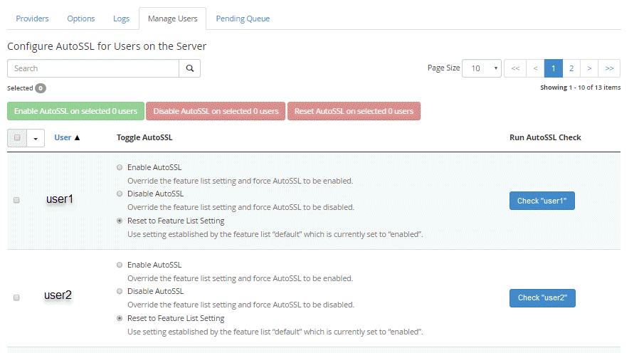Go to page 2 of results
644x353 pixels.
571,68
